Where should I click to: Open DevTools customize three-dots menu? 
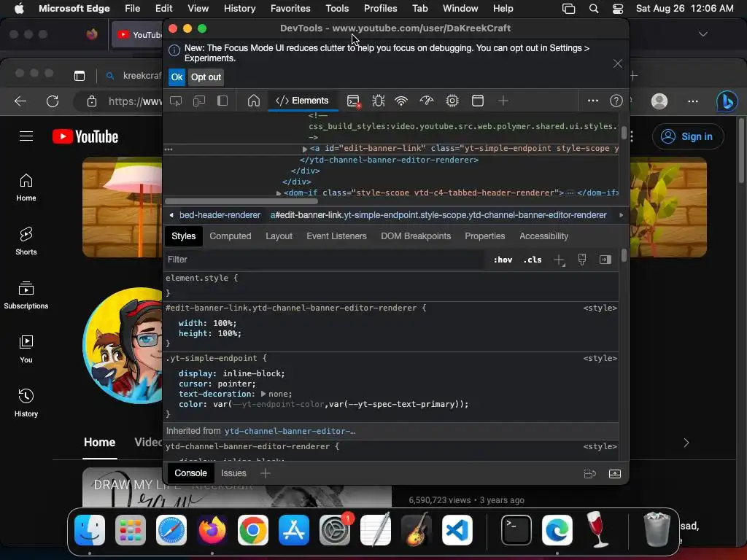[x=592, y=101]
